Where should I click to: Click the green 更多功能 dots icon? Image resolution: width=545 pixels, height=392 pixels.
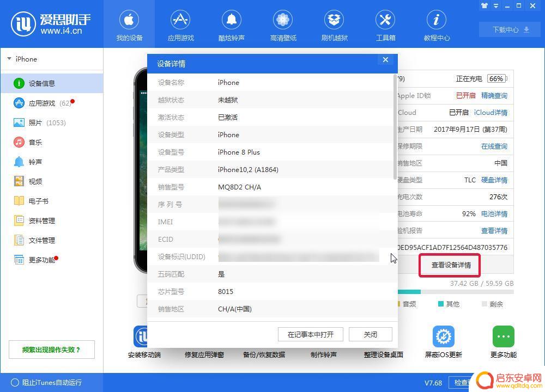pos(503,336)
